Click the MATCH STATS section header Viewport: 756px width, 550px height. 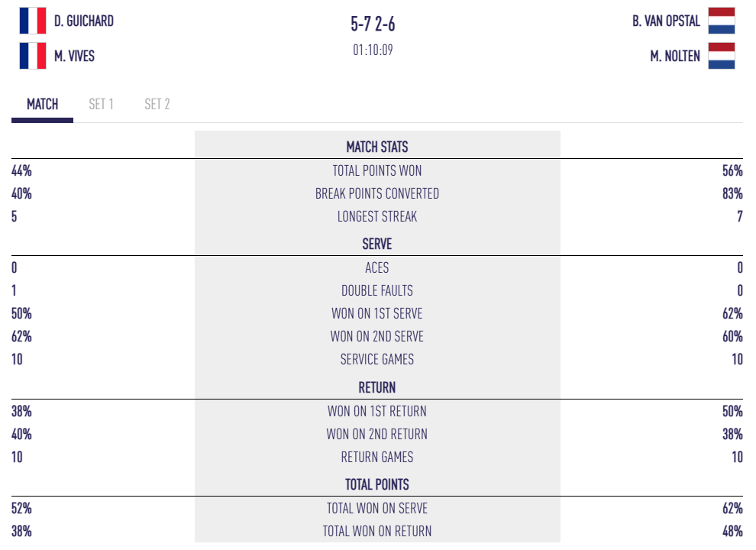tap(377, 147)
